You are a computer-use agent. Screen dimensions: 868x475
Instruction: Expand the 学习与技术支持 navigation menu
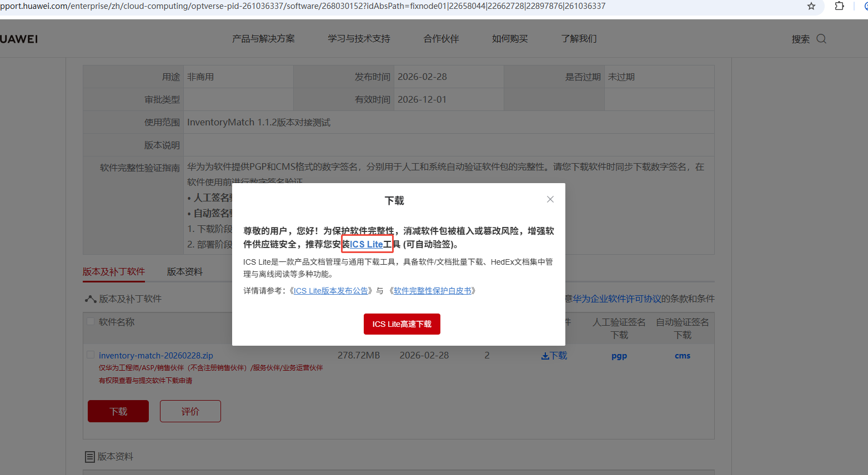click(359, 39)
